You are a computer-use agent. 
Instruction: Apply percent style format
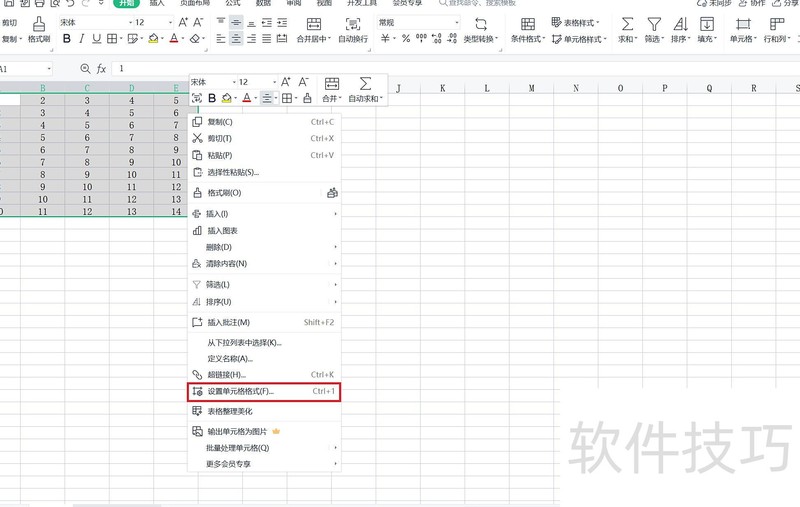(406, 39)
